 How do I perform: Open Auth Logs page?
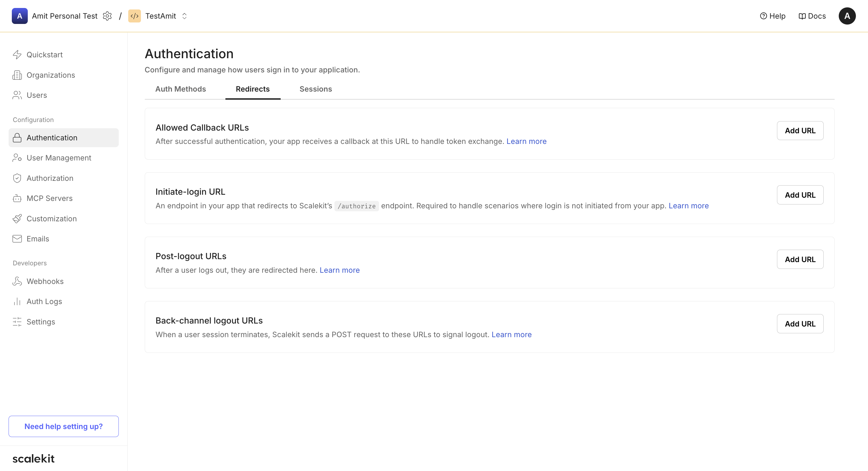(64, 301)
